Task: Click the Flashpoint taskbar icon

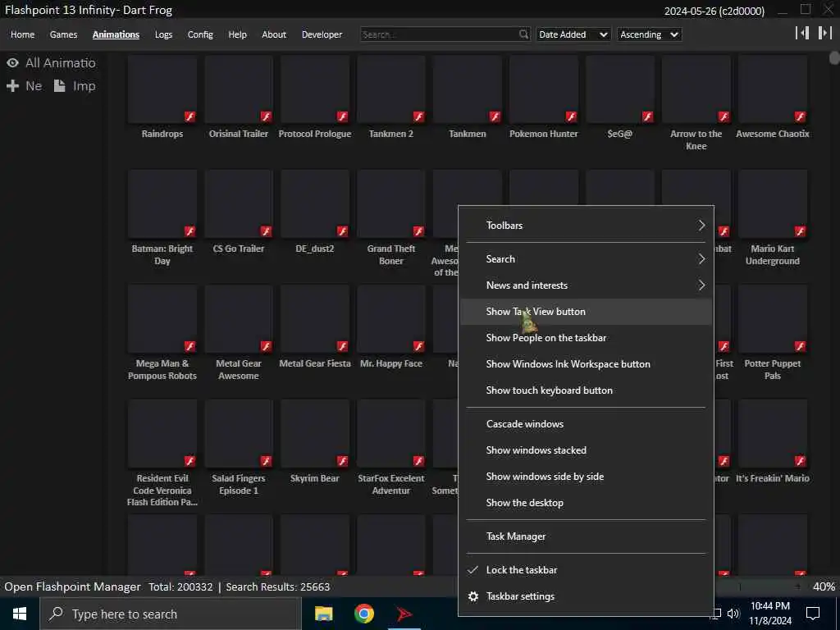Action: coord(404,614)
